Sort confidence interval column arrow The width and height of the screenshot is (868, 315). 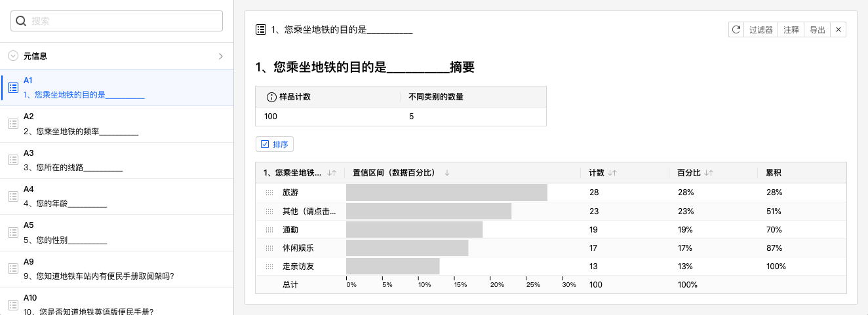[x=447, y=173]
